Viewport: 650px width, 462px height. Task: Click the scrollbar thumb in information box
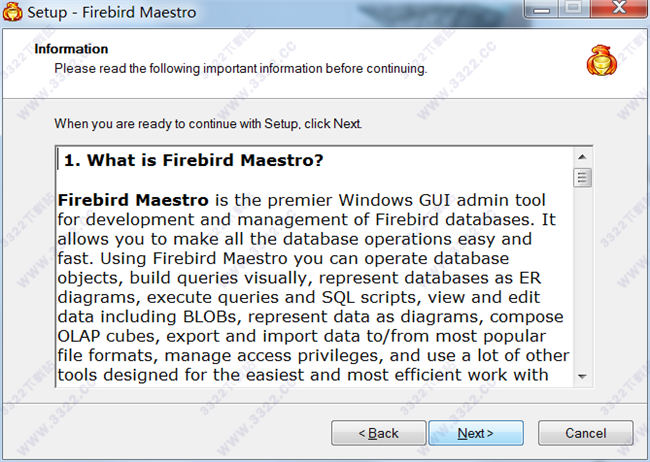(583, 178)
